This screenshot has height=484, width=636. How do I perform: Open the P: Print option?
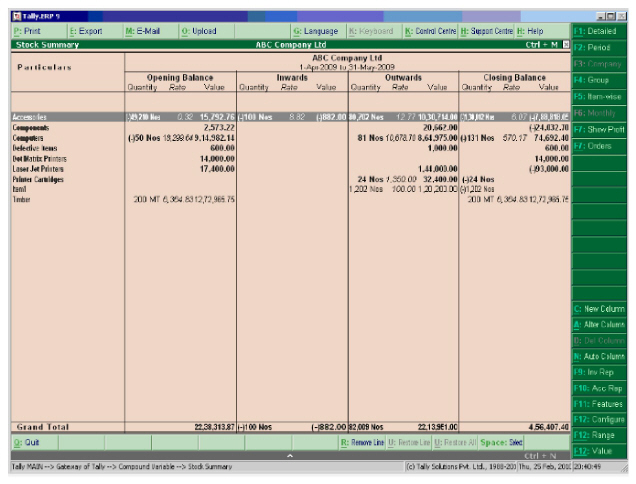tap(39, 31)
